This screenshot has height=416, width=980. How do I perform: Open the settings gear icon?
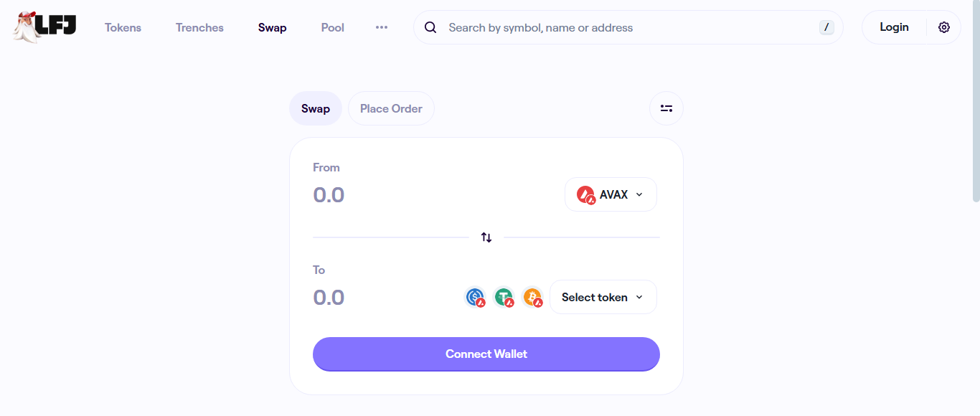tap(944, 27)
